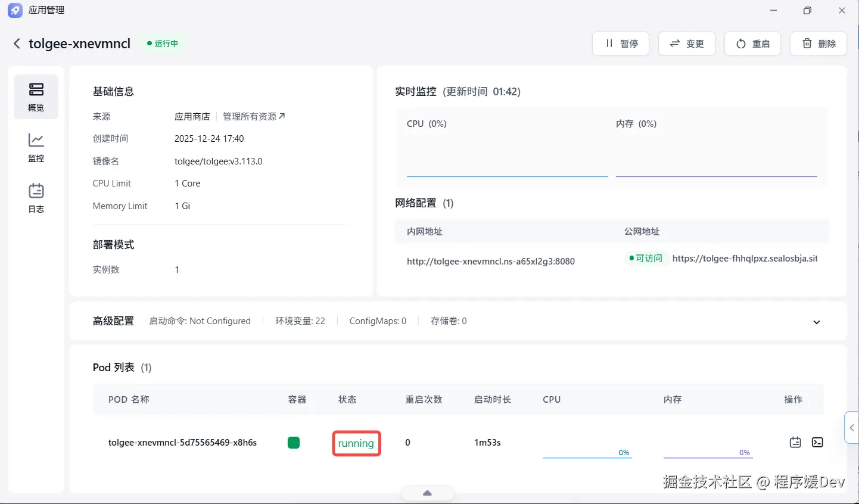Click the 1 Gi memory limit value

(182, 206)
